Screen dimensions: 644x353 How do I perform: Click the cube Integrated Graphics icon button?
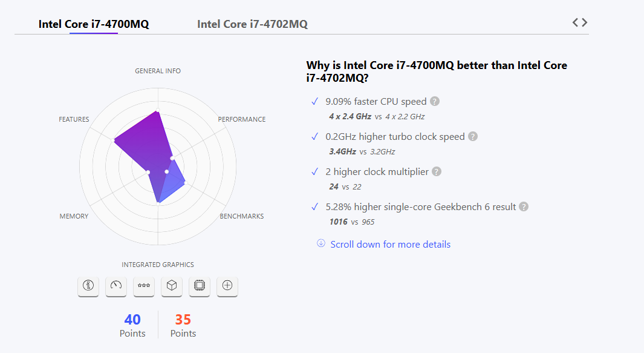(x=172, y=286)
